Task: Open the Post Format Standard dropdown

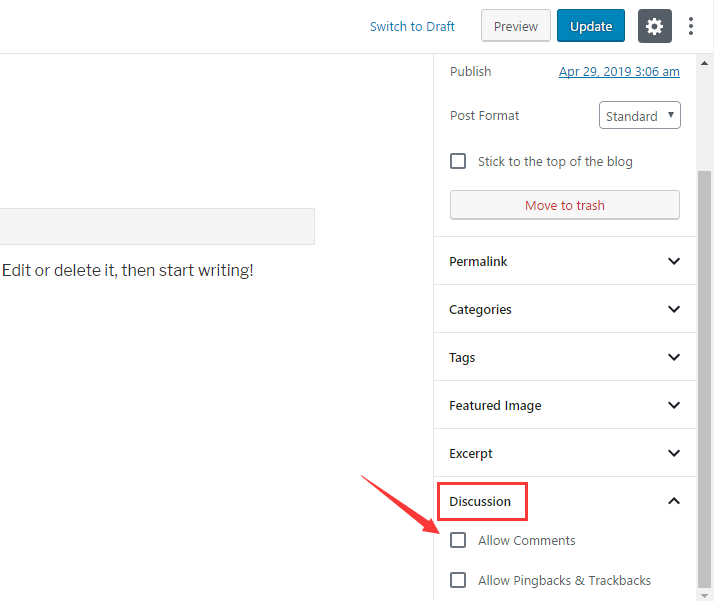Action: pyautogui.click(x=639, y=116)
